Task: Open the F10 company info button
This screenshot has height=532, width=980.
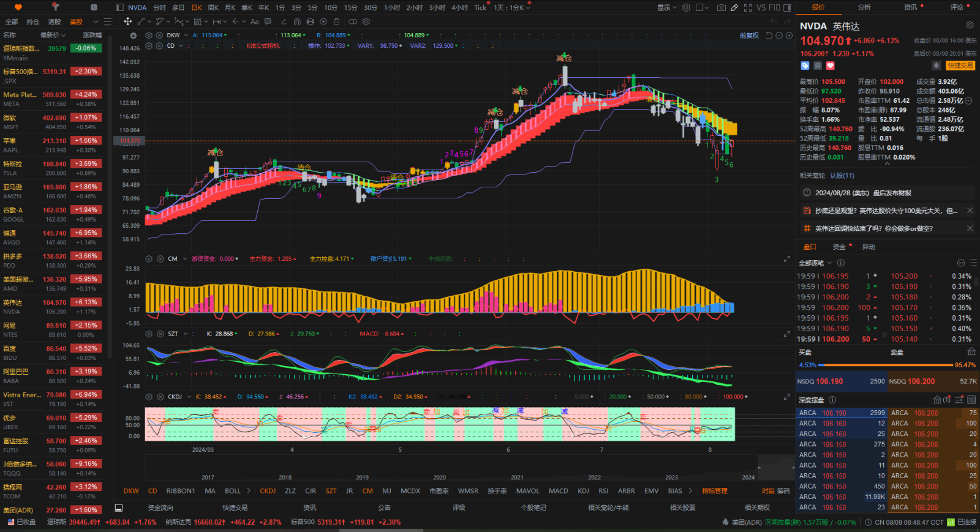Action: click(x=775, y=7)
